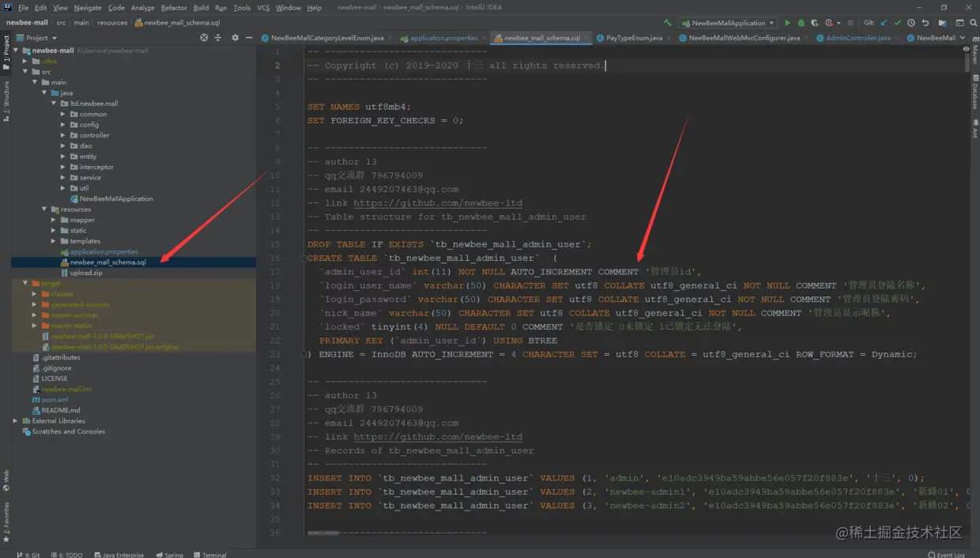Viewport: 980px width, 558px height.
Task: Select README.md in project tree
Action: pos(61,410)
